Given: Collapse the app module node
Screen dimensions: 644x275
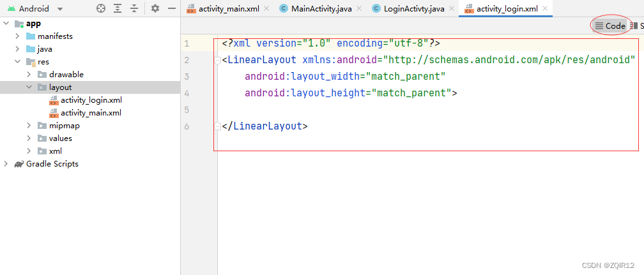Looking at the screenshot, I should [x=6, y=24].
